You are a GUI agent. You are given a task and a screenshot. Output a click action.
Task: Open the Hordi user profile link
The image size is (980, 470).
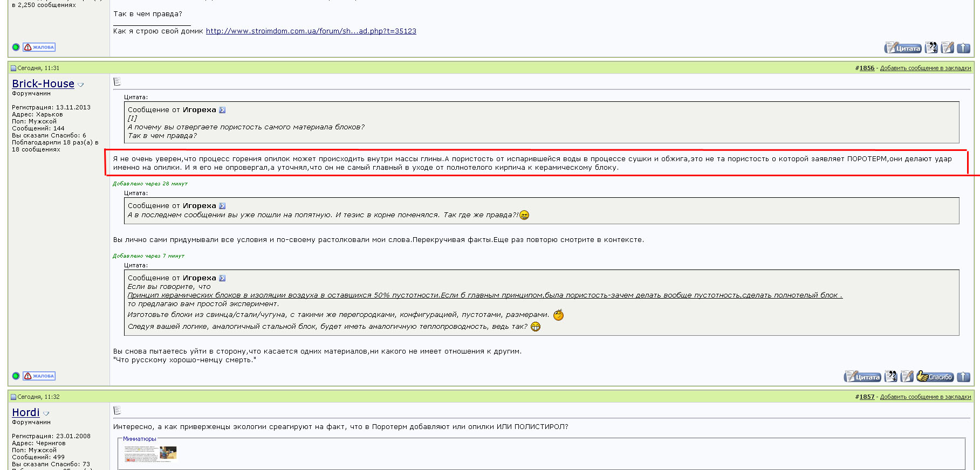tap(26, 412)
